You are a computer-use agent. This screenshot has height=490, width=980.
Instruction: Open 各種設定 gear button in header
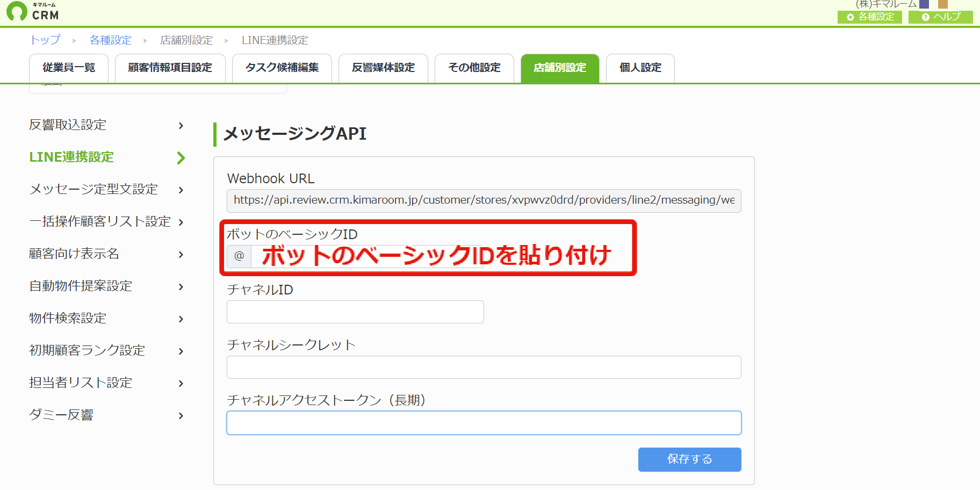[869, 17]
